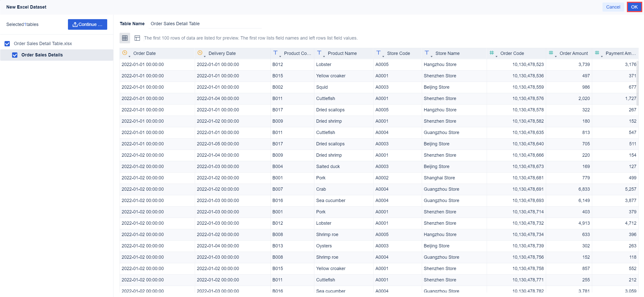Click Delivery Date clock type icon
This screenshot has height=297, width=644.
pos(200,53)
